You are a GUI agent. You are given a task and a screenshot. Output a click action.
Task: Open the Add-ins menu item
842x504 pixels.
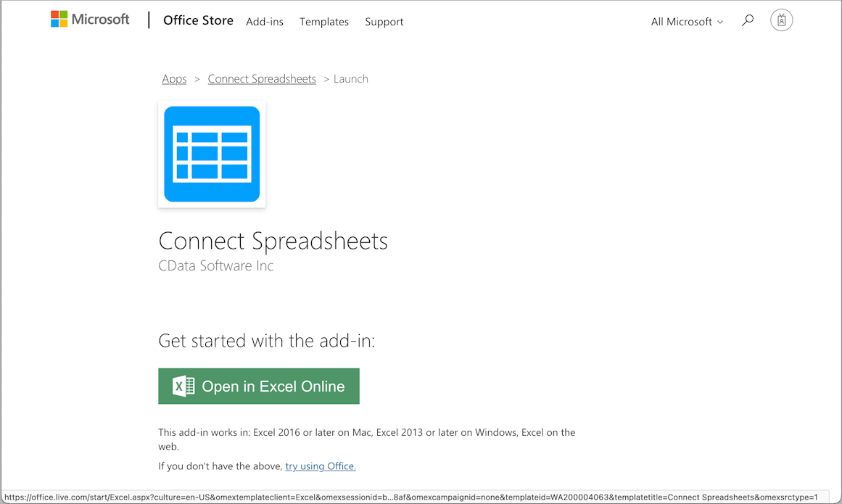(265, 22)
